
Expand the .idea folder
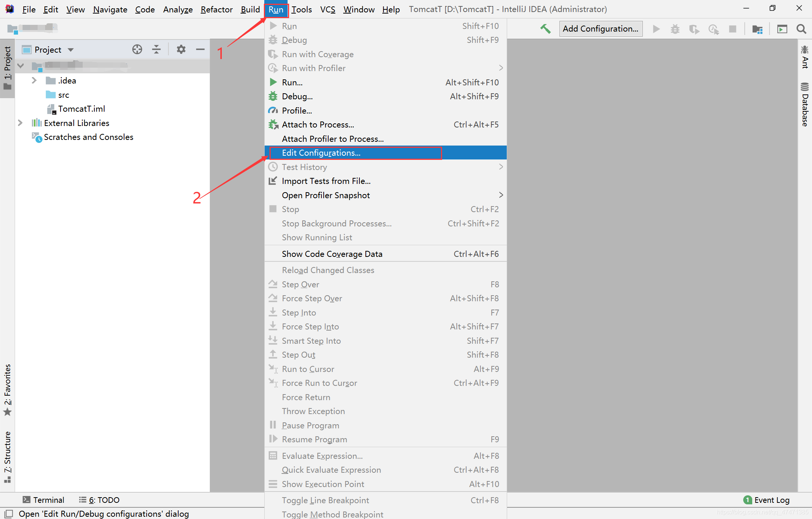[x=34, y=80]
